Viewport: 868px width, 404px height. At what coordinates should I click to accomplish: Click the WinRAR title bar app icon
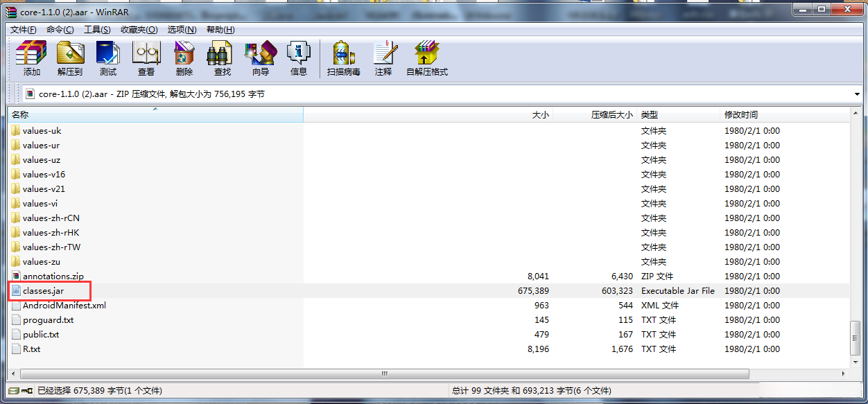click(x=11, y=12)
